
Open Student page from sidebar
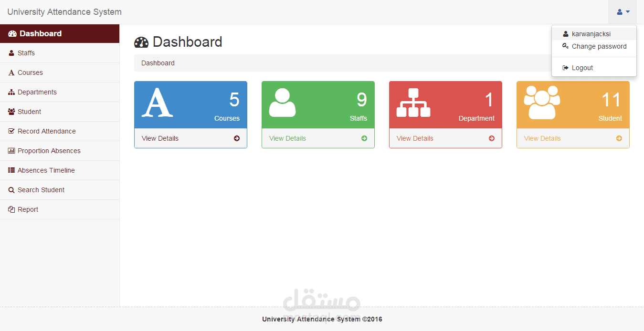point(60,112)
